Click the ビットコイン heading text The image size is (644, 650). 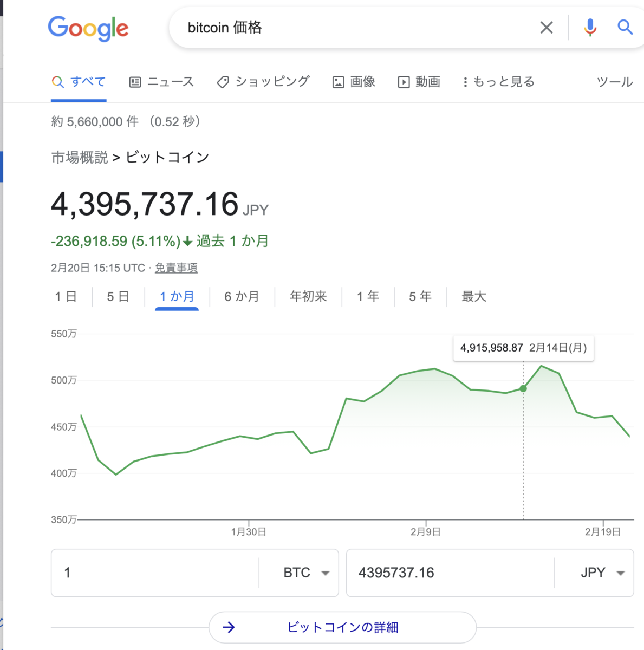pyautogui.click(x=167, y=157)
